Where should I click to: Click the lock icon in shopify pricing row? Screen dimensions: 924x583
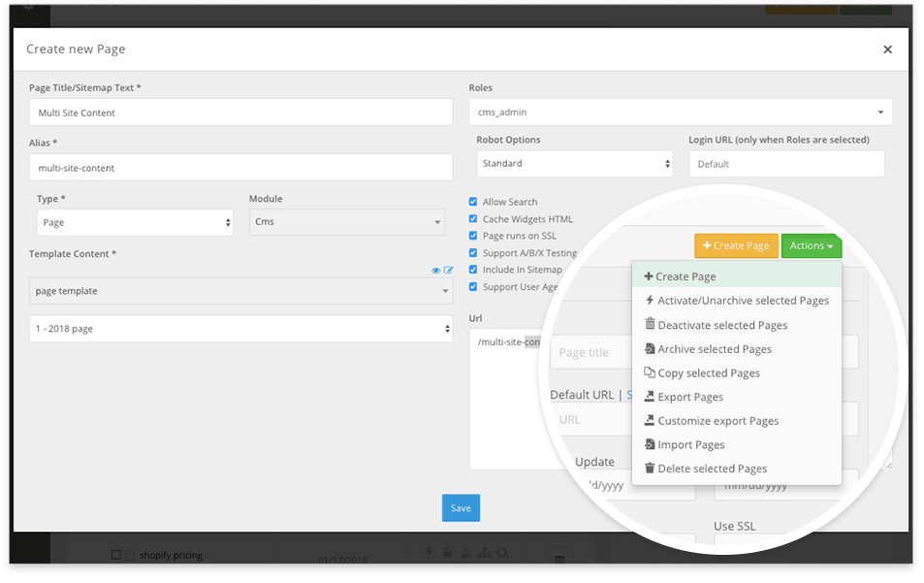click(x=447, y=553)
